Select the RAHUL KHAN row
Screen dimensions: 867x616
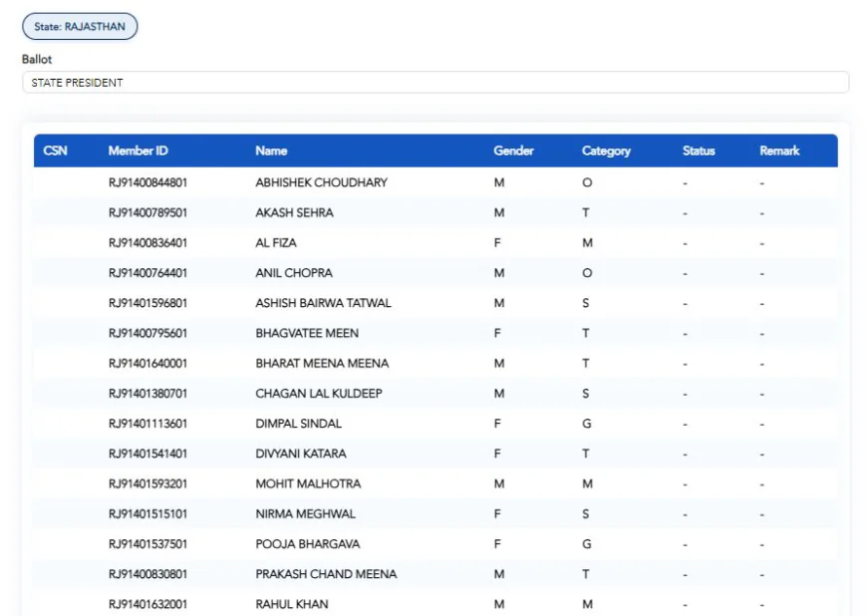tap(291, 604)
